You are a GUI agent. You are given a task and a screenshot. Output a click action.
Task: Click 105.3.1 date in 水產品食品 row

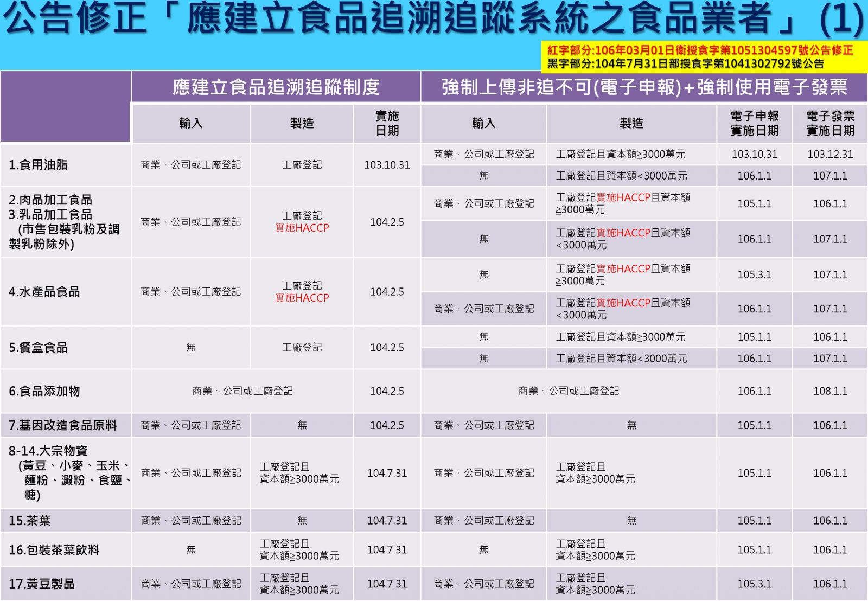tap(754, 275)
